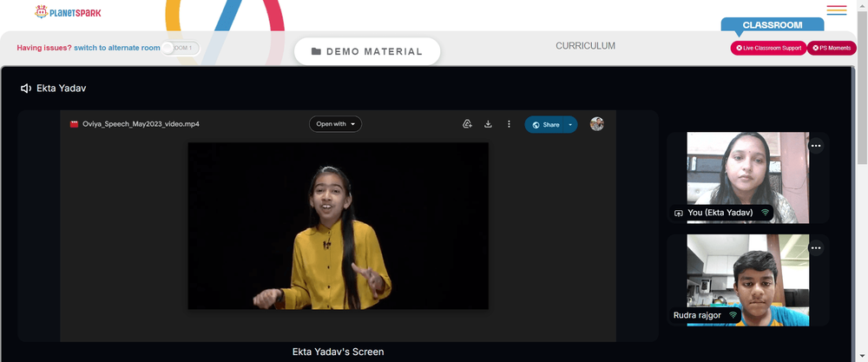The image size is (868, 362).
Task: Open more options on Ekta Yadav's video
Action: [816, 146]
